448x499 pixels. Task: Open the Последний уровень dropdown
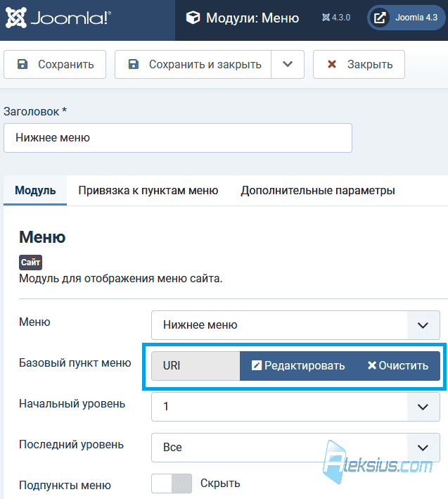(x=295, y=448)
